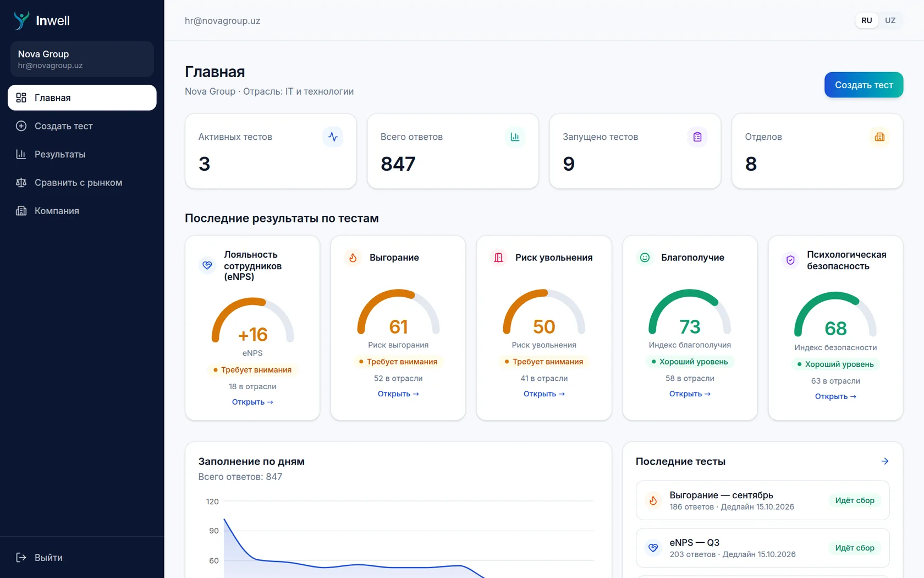Screen dimensions: 924x578
Task: Open the Главная menu item
Action: point(82,97)
